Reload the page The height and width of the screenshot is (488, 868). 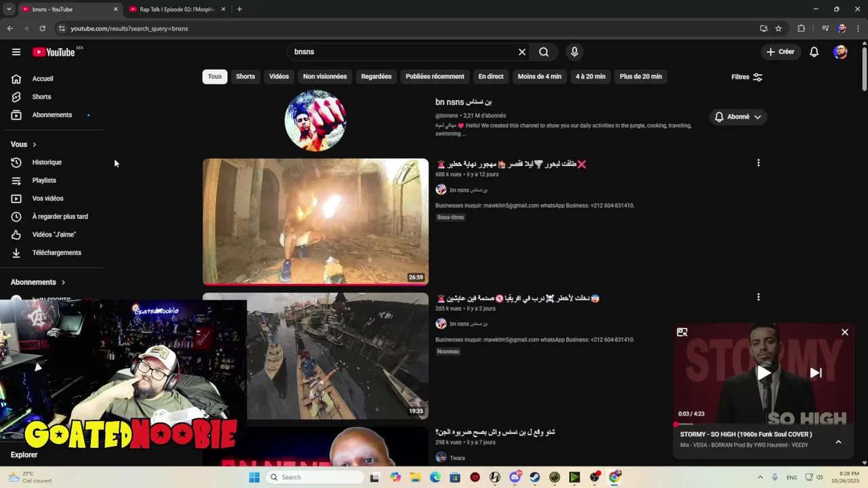(x=43, y=28)
